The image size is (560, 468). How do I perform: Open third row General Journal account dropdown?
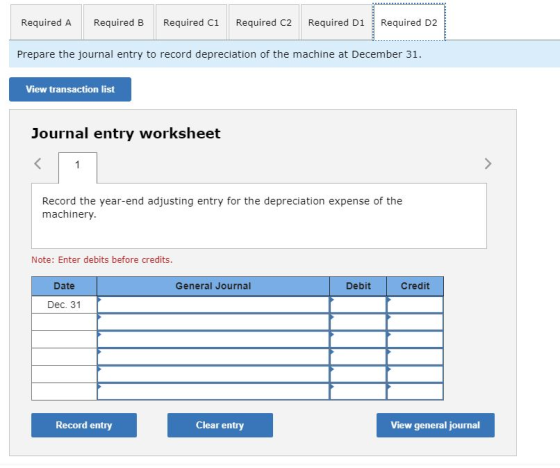tap(213, 339)
